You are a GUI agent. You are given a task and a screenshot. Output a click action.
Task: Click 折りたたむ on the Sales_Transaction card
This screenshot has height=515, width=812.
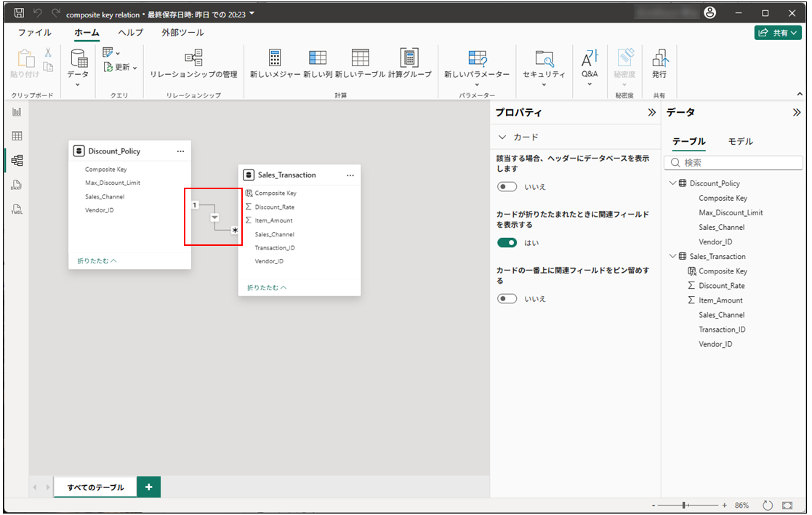(x=266, y=288)
